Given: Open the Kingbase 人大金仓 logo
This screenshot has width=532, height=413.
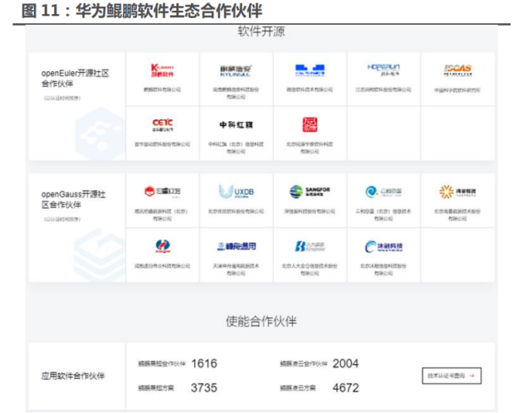Looking at the screenshot, I should [310, 246].
